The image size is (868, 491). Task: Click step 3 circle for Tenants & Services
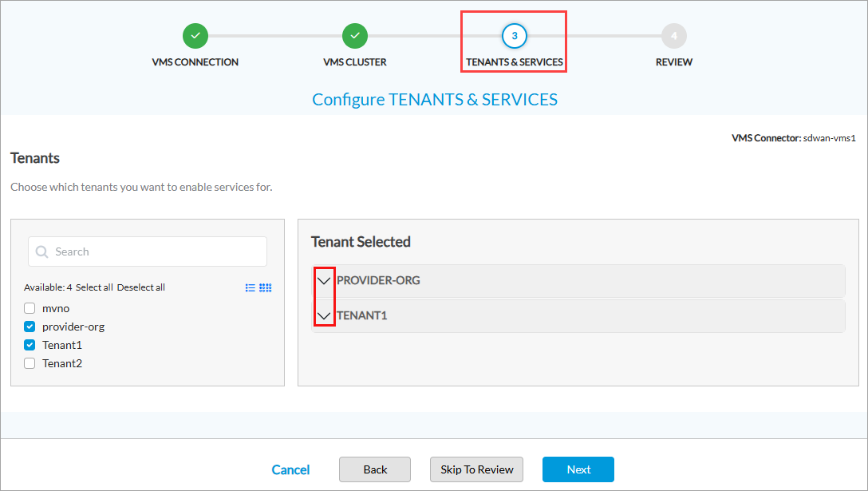[515, 35]
